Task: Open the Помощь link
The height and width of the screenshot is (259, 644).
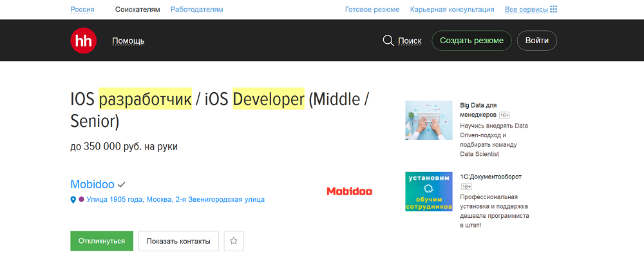Action: 128,41
